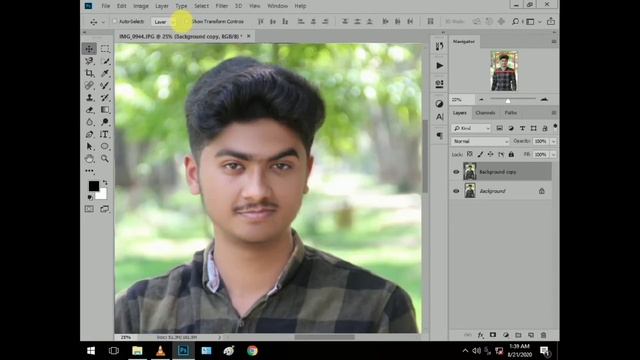Screen dimensions: 640x360
Task: Click the Navigator image thumbnail
Action: coord(504,71)
